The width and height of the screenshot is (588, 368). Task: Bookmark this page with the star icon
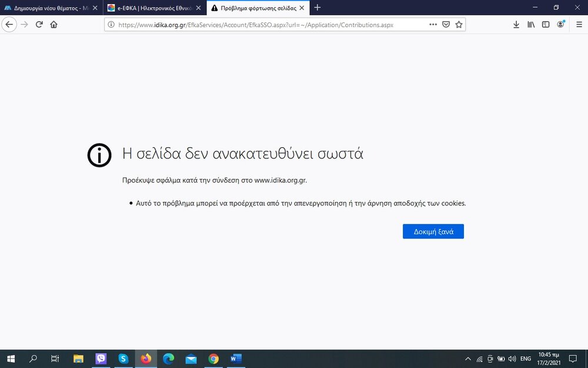coord(459,25)
